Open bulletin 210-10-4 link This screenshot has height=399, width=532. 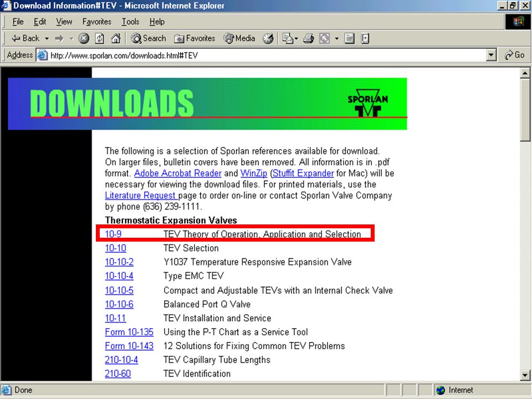[121, 360]
